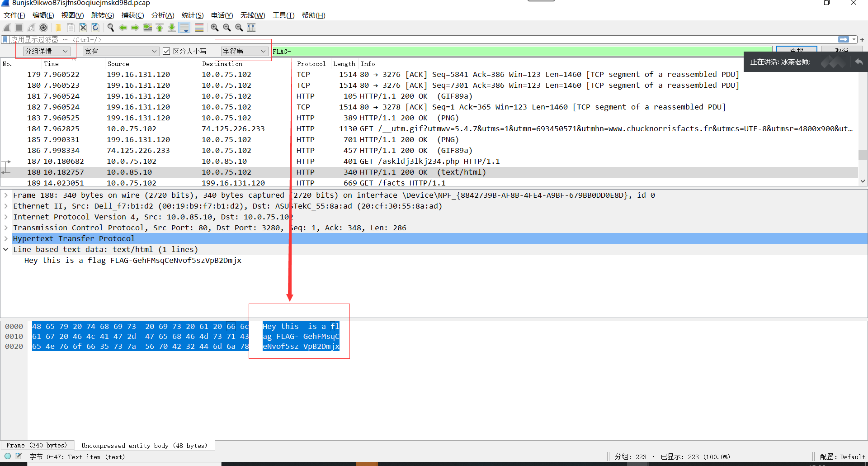This screenshot has height=466, width=868.
Task: Go back to previous packet arrow
Action: pyautogui.click(x=123, y=28)
